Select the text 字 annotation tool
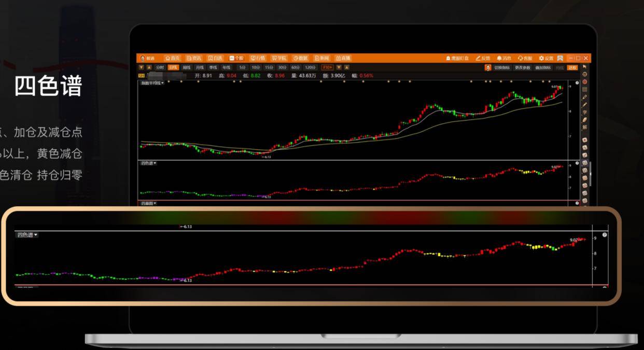This screenshot has height=350, width=644. (584, 112)
